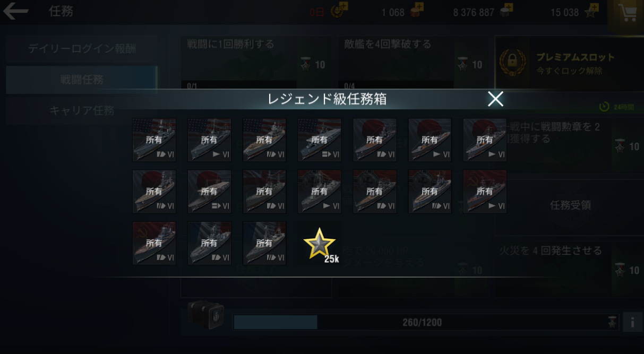Screen dimensions: 644x354
Task: Select the first Soviet-flag ship in the last row
Action: (154, 243)
